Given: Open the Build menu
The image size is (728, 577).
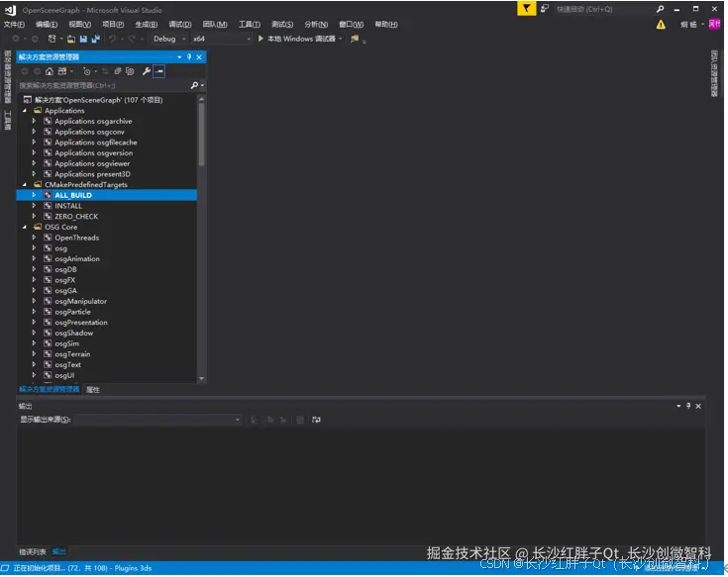Looking at the screenshot, I should (147, 25).
